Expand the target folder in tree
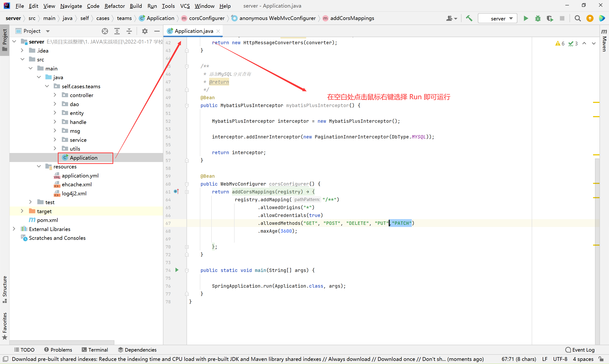The width and height of the screenshot is (609, 364). click(22, 211)
